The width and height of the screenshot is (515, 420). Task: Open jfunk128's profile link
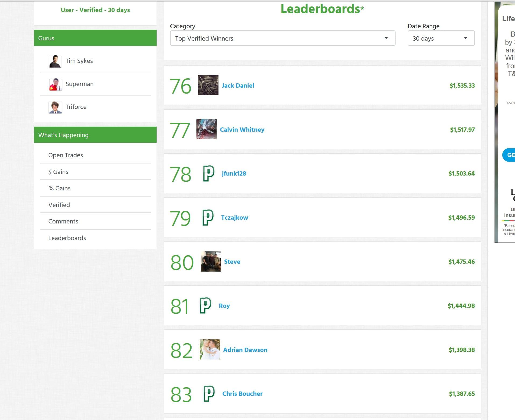(234, 173)
